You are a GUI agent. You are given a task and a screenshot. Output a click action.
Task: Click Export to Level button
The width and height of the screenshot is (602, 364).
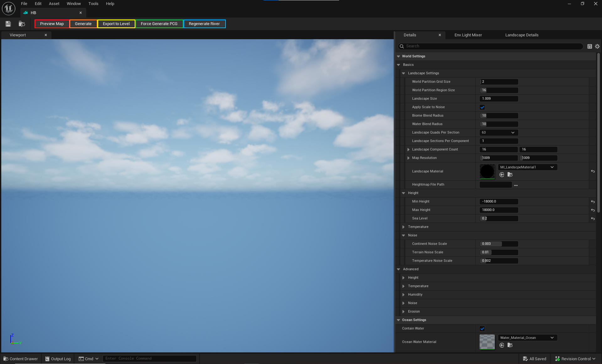(x=116, y=24)
